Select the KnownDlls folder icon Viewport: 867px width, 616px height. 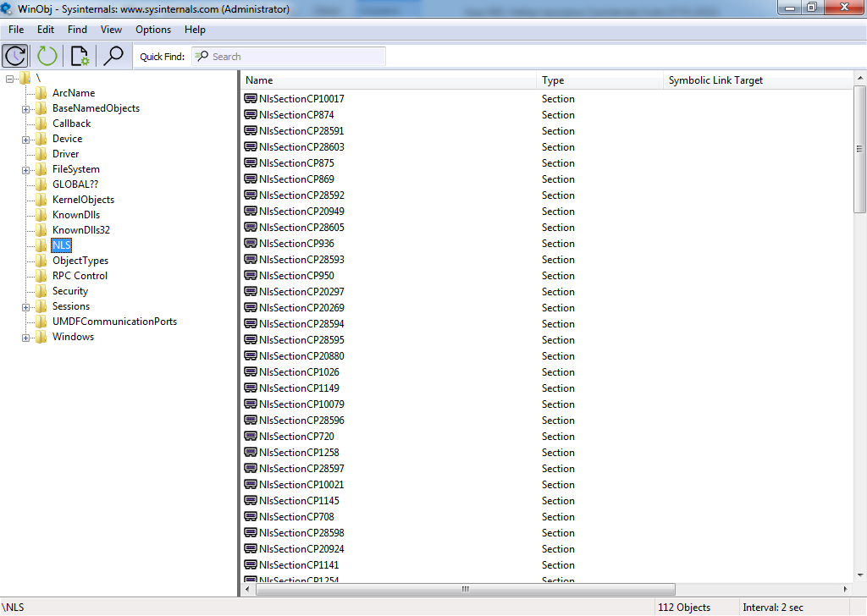click(x=41, y=215)
